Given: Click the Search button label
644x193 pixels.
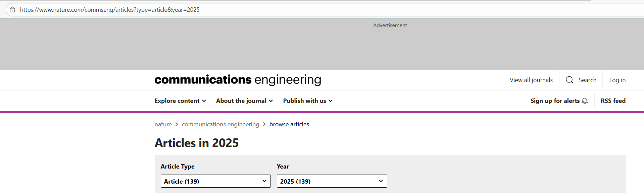Looking at the screenshot, I should coord(587,80).
